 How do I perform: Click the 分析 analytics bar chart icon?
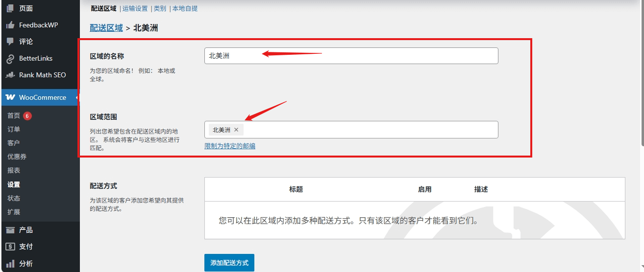click(x=10, y=263)
